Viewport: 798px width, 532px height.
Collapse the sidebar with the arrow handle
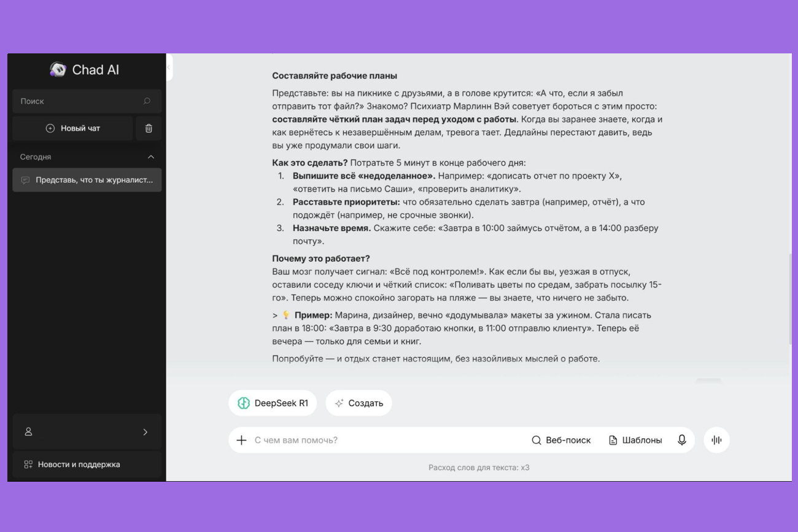click(168, 67)
